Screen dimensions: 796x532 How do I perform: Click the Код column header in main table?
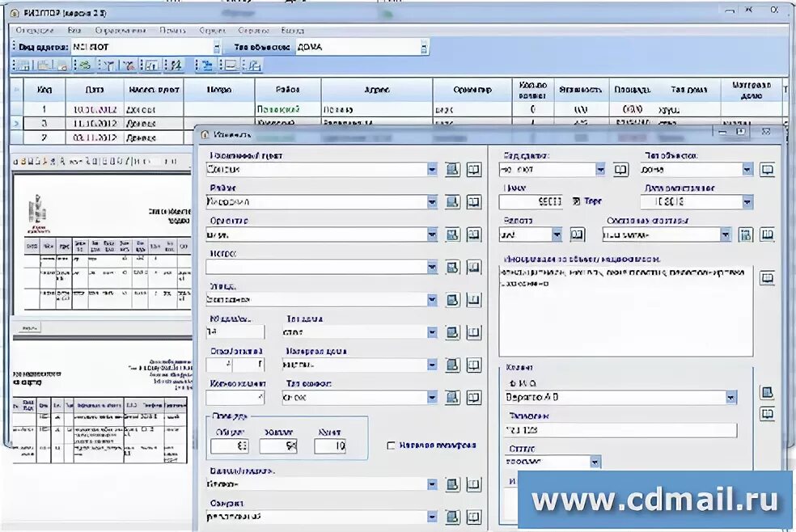(44, 90)
